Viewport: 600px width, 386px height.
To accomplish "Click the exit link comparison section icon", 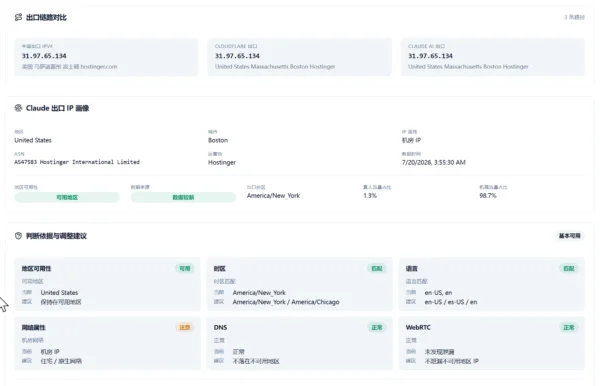I will tap(18, 17).
